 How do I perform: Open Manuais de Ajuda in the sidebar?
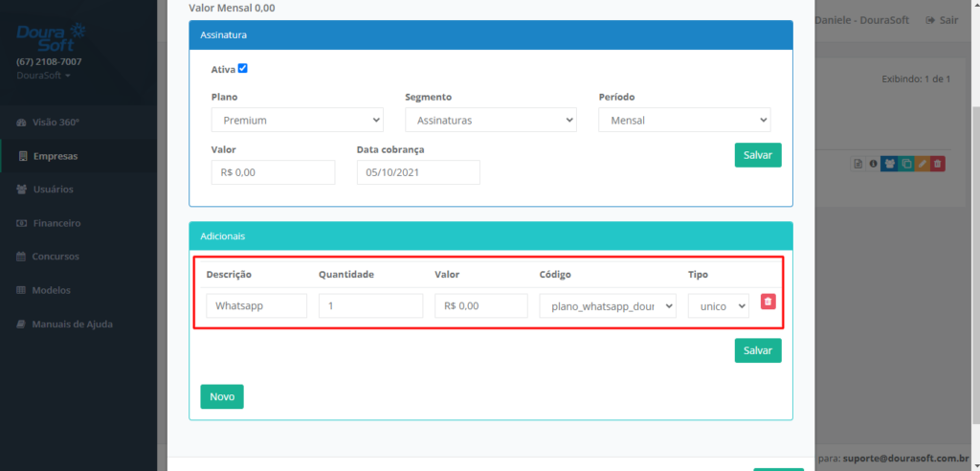point(72,324)
